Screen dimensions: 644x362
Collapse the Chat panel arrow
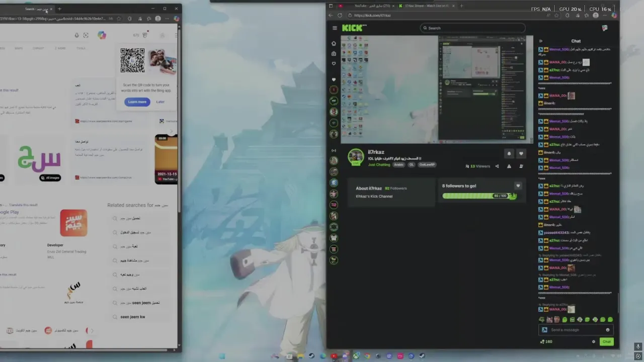tap(541, 41)
